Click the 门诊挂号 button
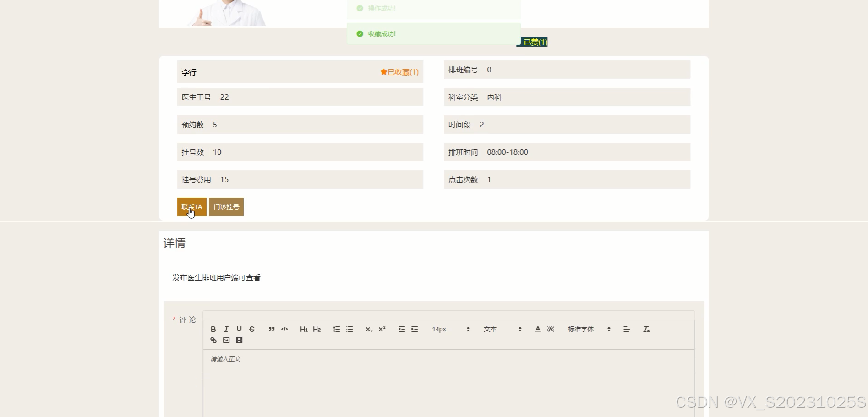The width and height of the screenshot is (868, 417). (226, 207)
